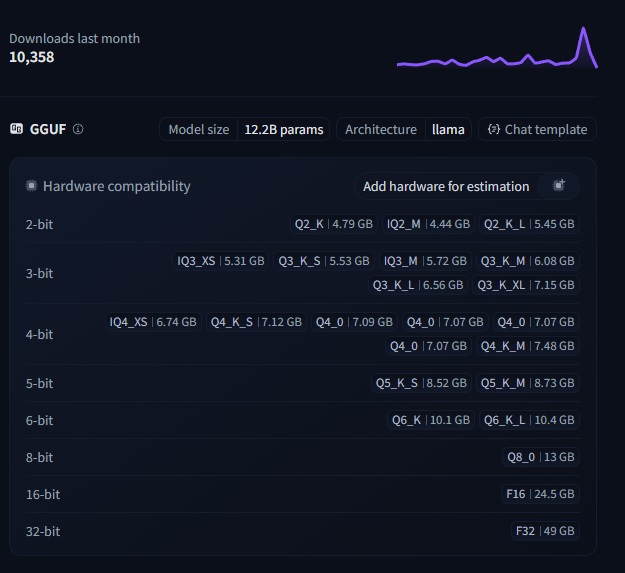Image resolution: width=625 pixels, height=573 pixels.
Task: Click the GGUF heading text
Action: [48, 129]
